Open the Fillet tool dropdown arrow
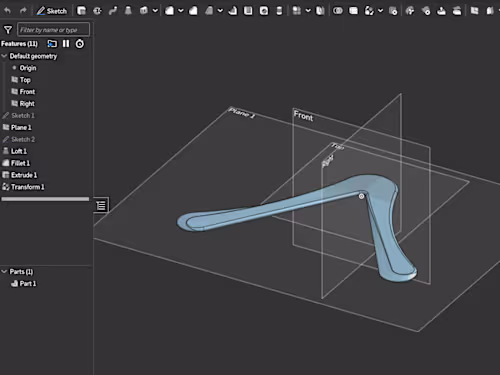 tap(181, 11)
